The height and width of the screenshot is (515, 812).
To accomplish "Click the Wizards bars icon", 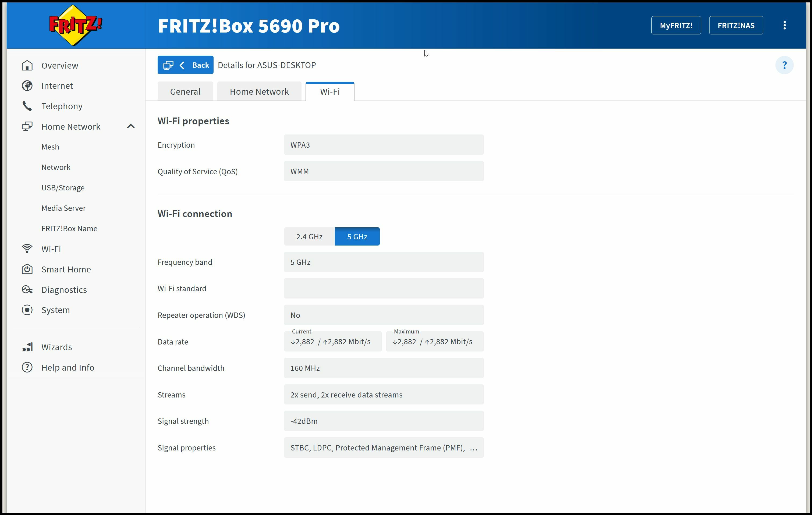I will (x=27, y=347).
